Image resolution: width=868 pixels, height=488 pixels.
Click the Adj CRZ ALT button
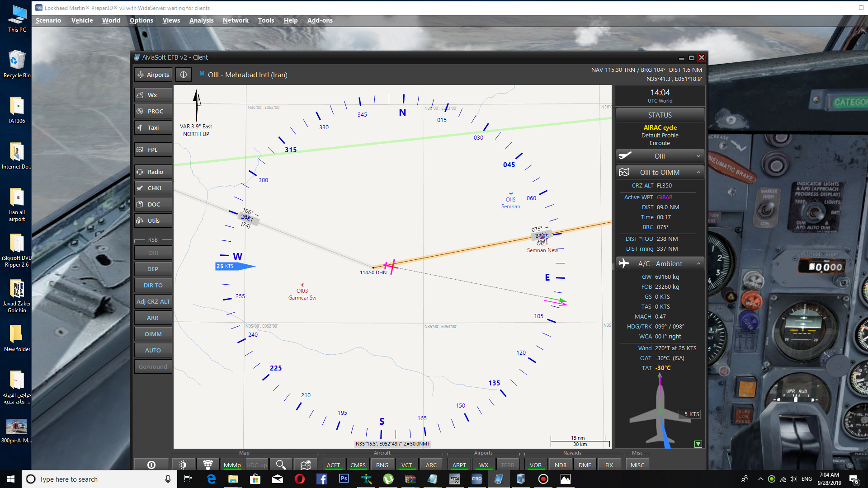click(153, 301)
